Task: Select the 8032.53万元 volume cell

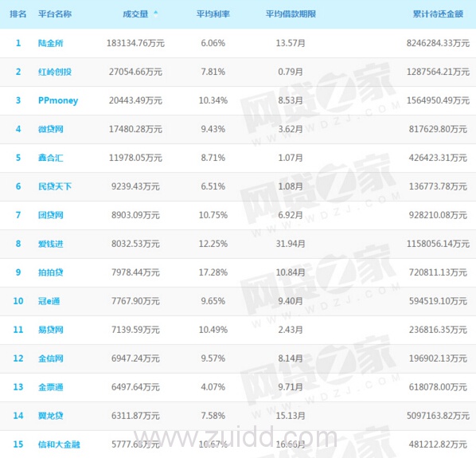Action: coord(135,244)
